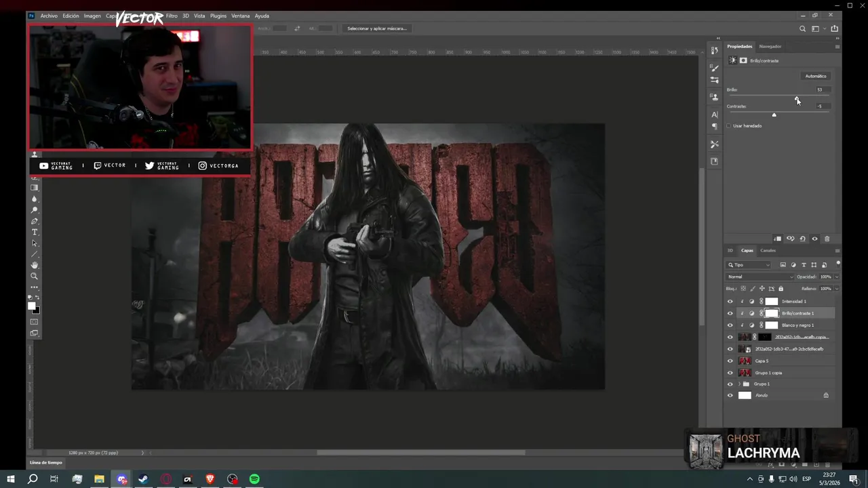Hide the Brillo/contraste 1 layer
The width and height of the screenshot is (868, 488).
tap(730, 313)
